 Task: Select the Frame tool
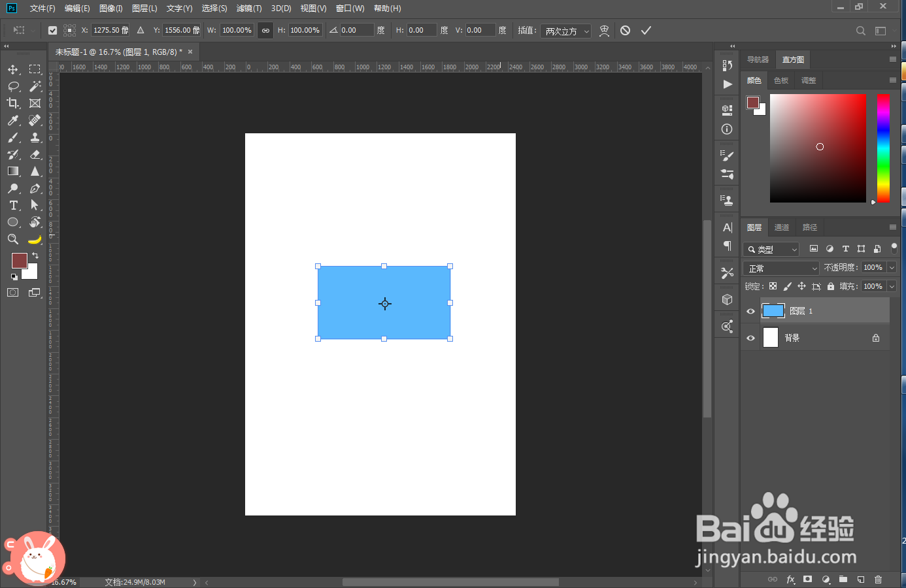point(35,103)
